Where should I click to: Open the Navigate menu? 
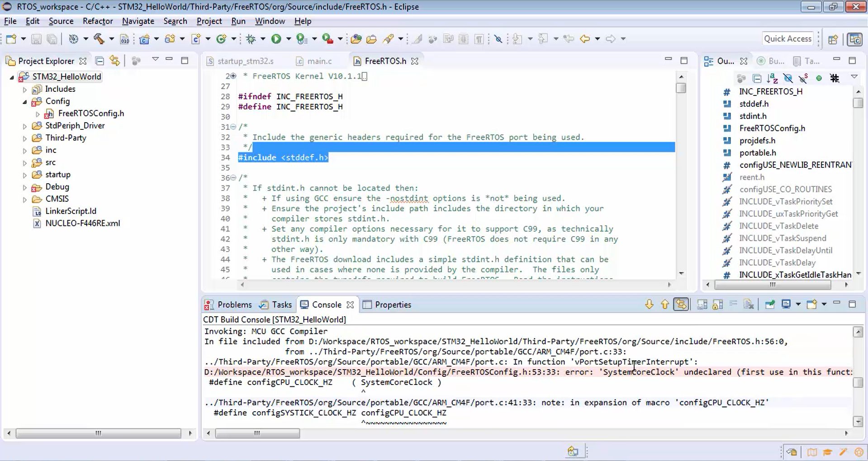click(138, 21)
